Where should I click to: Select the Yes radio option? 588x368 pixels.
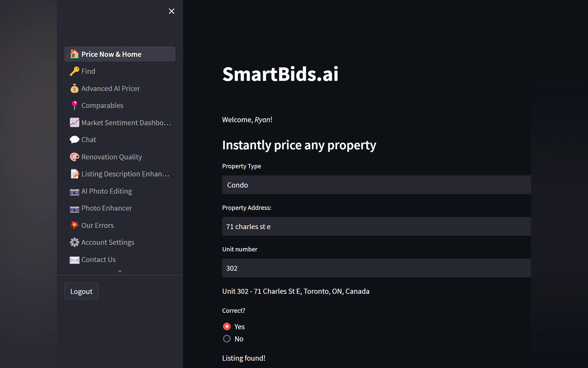pos(227,326)
